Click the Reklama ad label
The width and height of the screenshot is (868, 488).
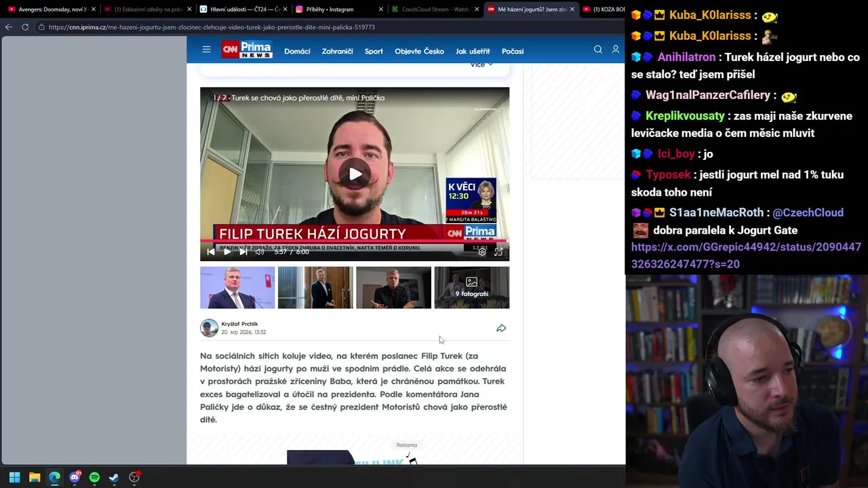pos(407,445)
